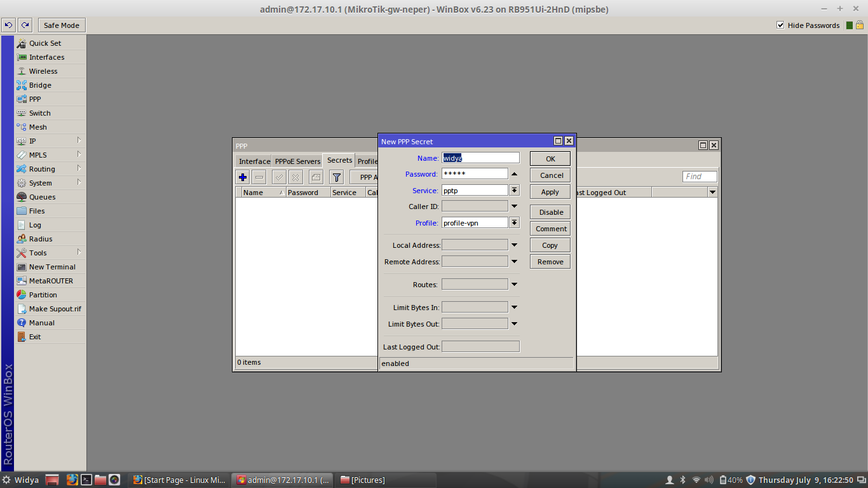This screenshot has height=488, width=868.
Task: Open the Manual help icon
Action: coord(22,323)
